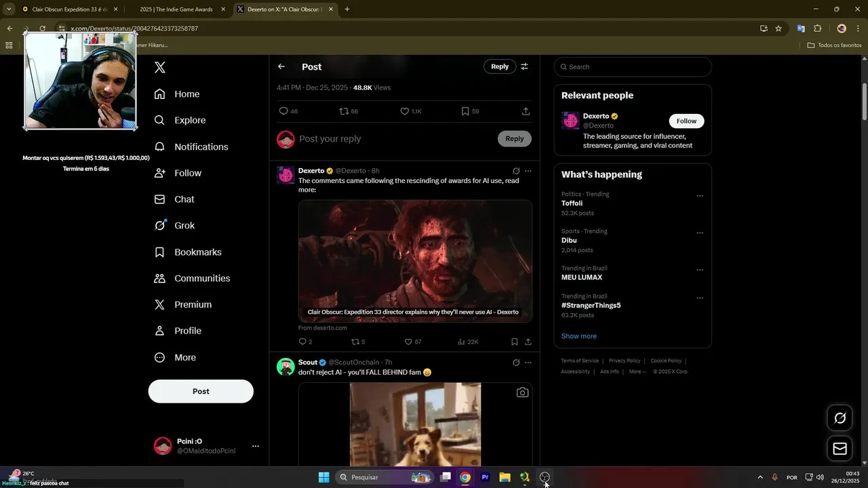Open Notifications in sidebar
The height and width of the screenshot is (488, 868).
(x=191, y=146)
